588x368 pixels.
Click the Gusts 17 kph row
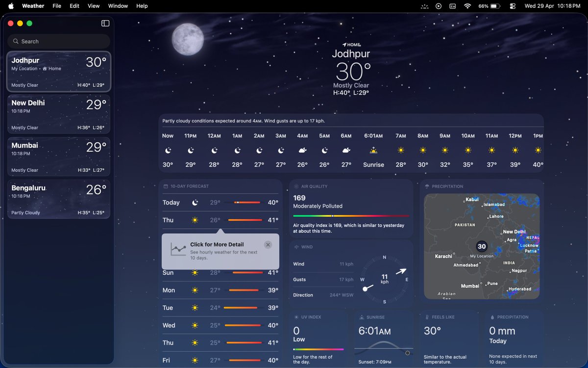[x=323, y=280]
